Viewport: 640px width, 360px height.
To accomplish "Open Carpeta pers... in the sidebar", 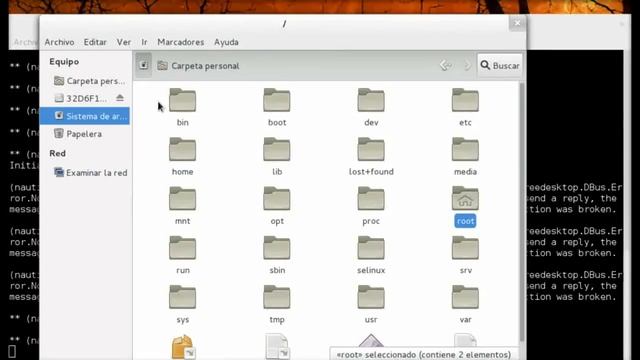I will point(89,81).
